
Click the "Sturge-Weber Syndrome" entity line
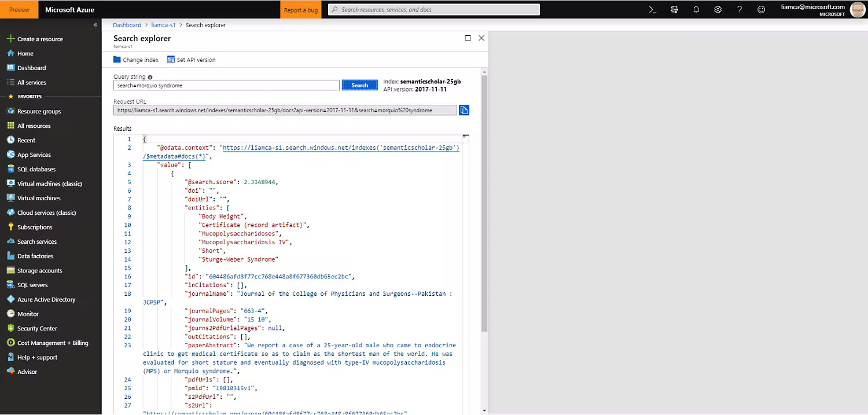coord(238,259)
